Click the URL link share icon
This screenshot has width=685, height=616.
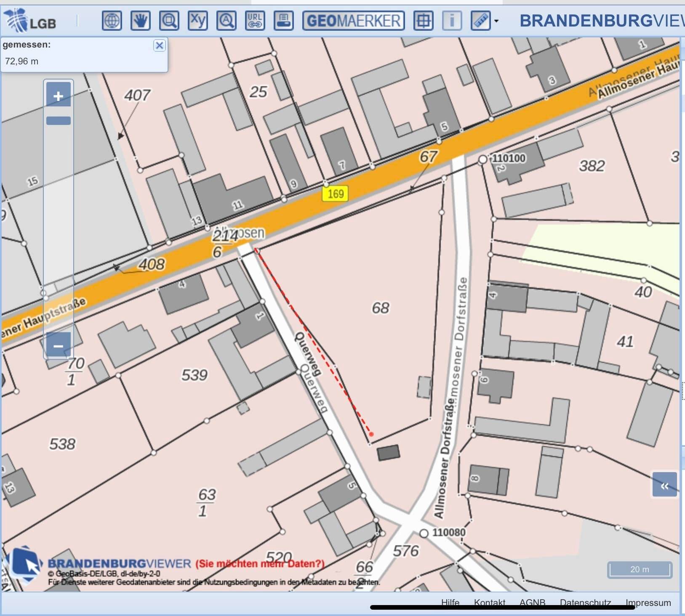(x=255, y=20)
